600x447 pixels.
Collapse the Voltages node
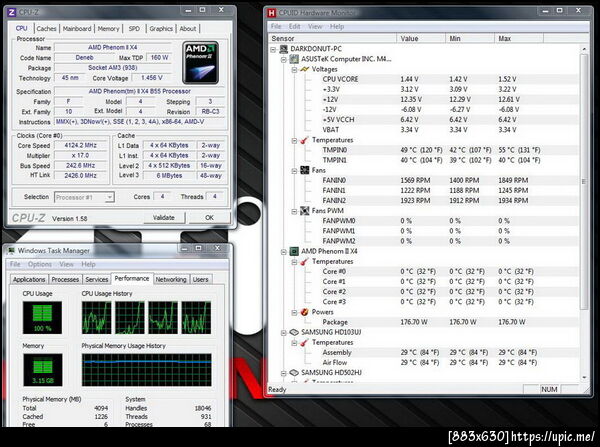(x=294, y=70)
